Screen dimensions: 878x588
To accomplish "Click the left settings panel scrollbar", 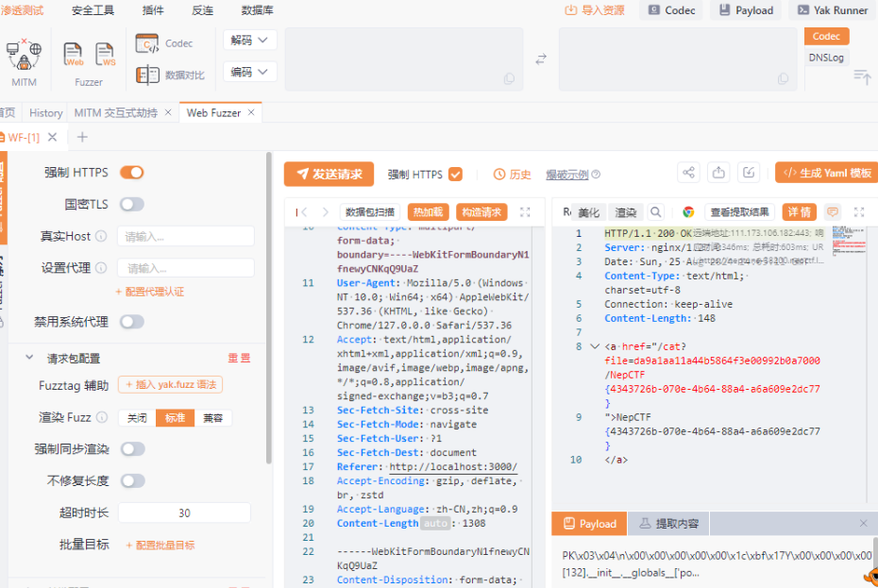I will (x=269, y=308).
